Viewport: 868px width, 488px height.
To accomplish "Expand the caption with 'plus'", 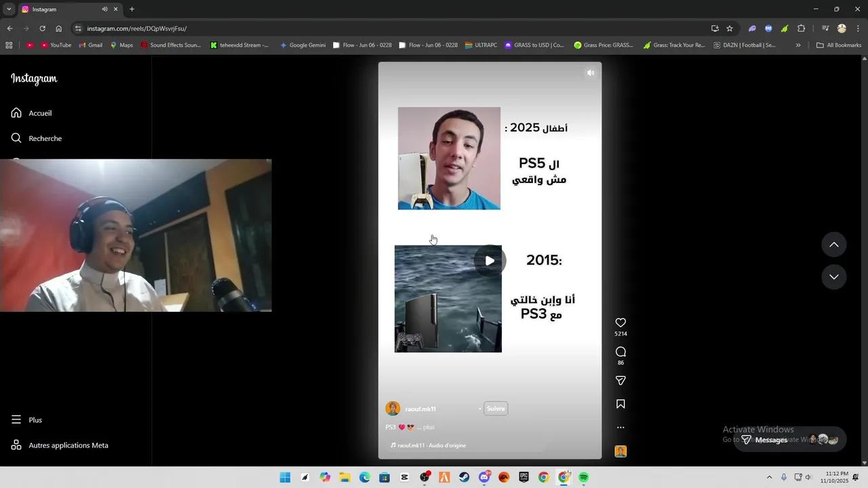I will pyautogui.click(x=429, y=427).
